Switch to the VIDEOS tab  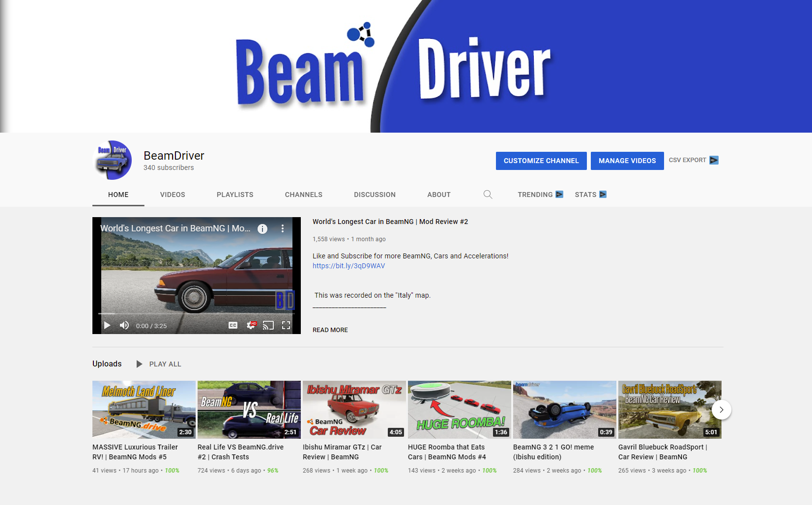coord(173,195)
